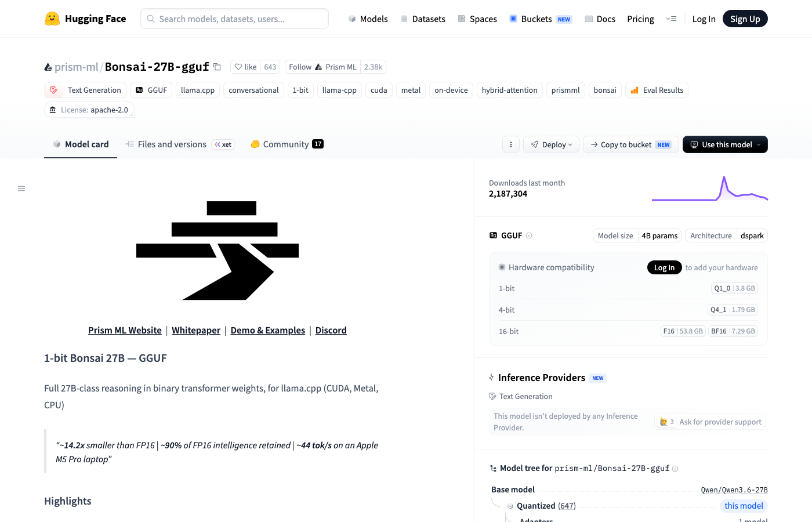Click the search models input field

tap(234, 19)
